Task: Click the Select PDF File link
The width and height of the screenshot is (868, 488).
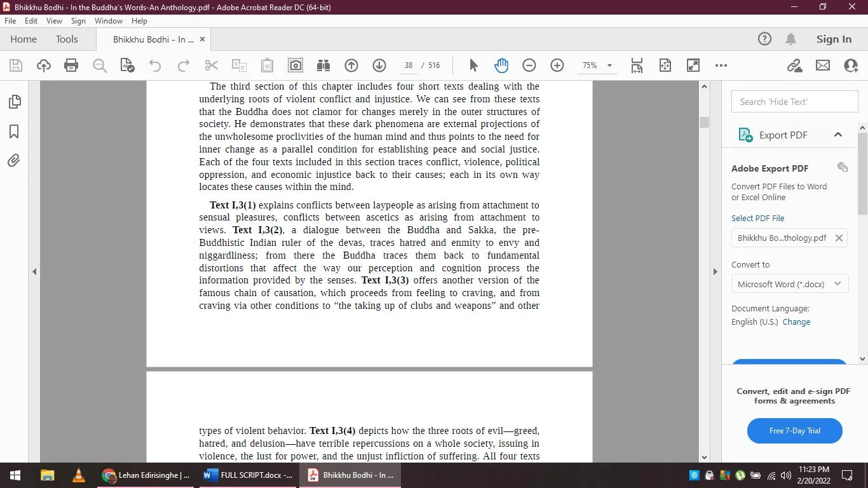Action: click(x=758, y=218)
